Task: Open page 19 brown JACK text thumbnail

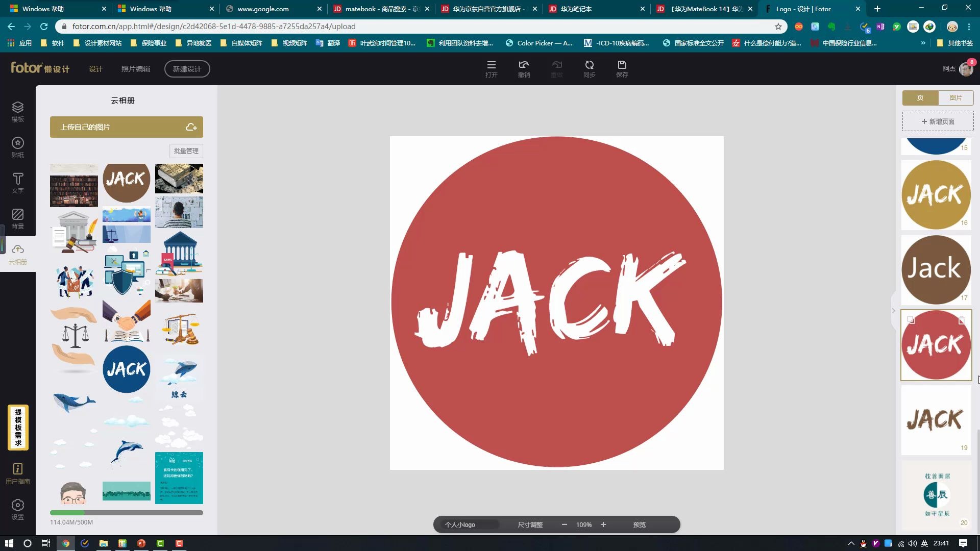Action: tap(936, 420)
